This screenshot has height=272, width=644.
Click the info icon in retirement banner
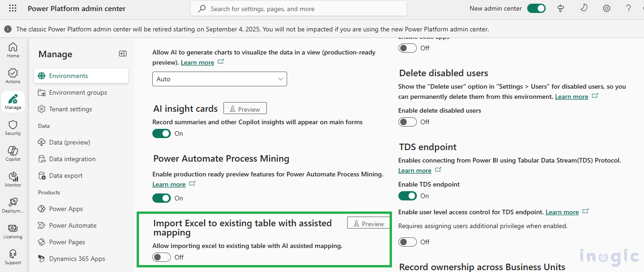point(8,29)
